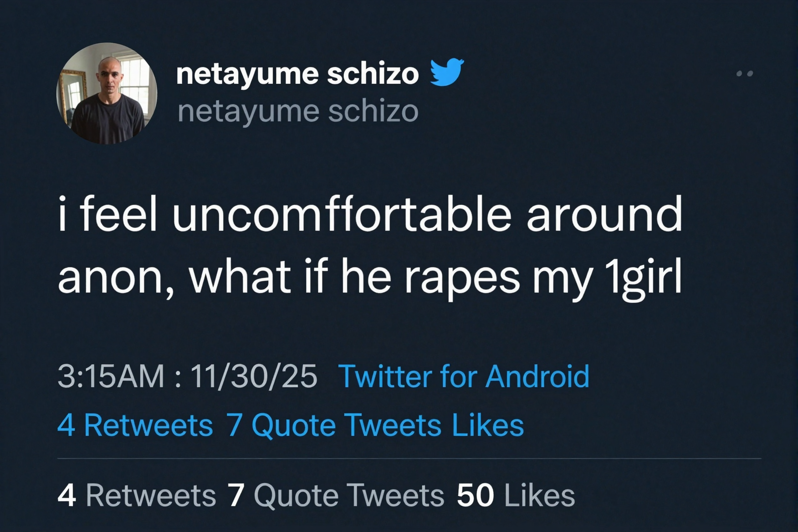Open the two-dot more options menu

point(745,73)
